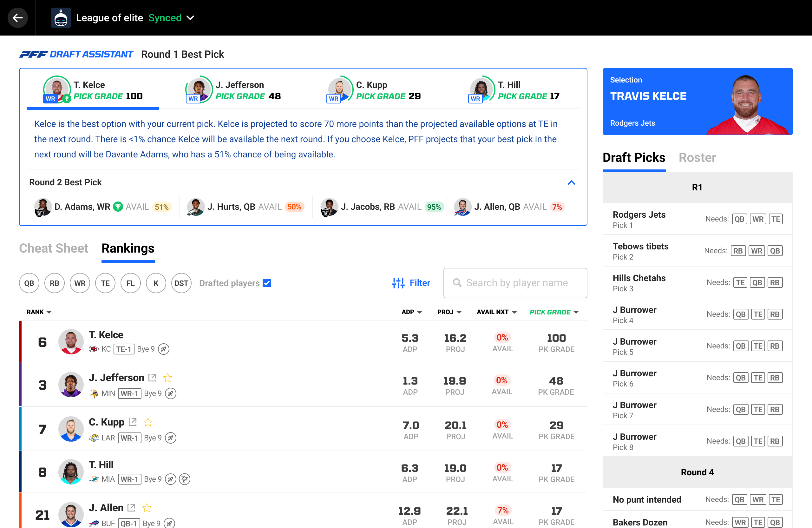The width and height of the screenshot is (812, 528).
Task: Toggle the Drafted players checkbox
Action: click(x=265, y=283)
